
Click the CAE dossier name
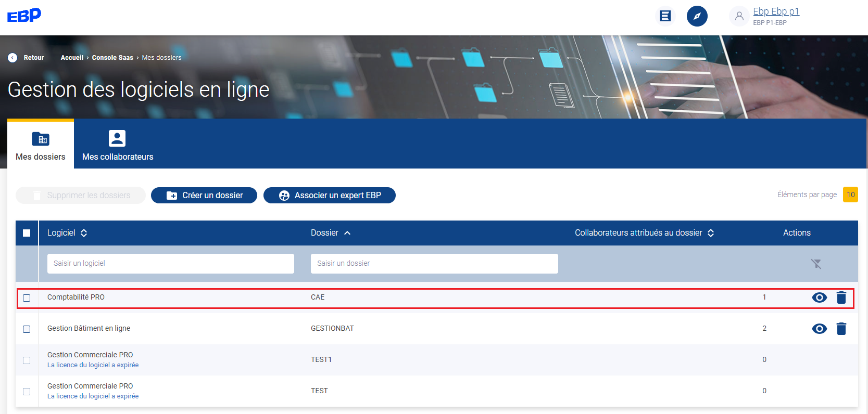318,297
